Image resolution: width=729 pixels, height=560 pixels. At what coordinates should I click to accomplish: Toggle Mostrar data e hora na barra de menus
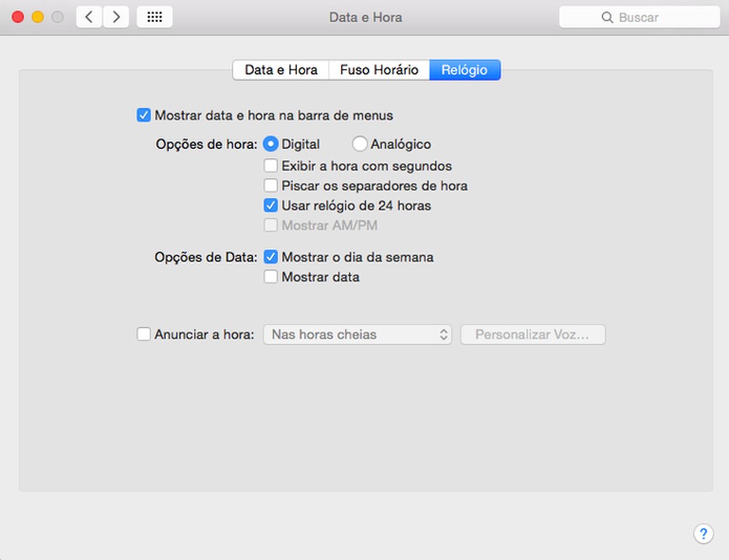coord(144,116)
